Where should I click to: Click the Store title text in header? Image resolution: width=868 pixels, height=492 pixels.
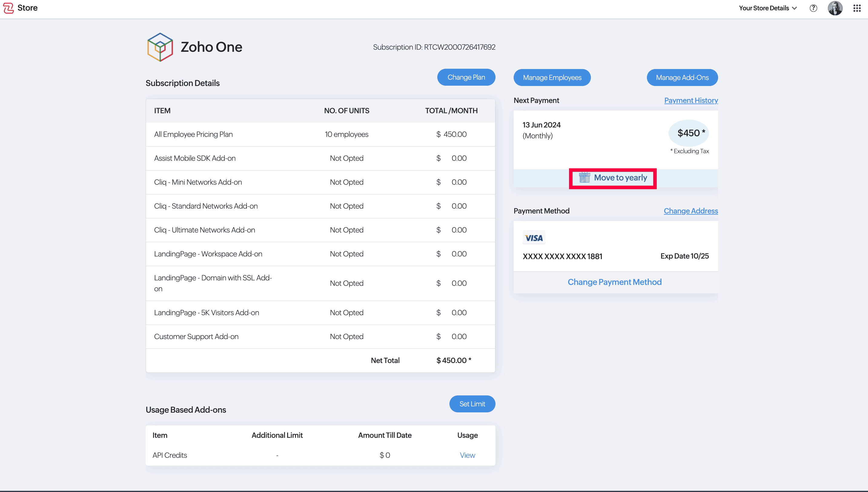click(x=27, y=8)
